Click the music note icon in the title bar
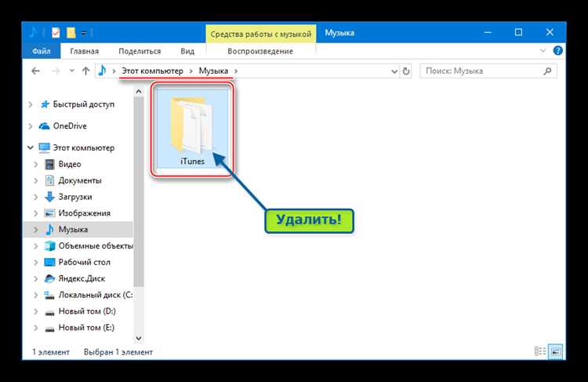This screenshot has width=588, height=382. pyautogui.click(x=33, y=32)
